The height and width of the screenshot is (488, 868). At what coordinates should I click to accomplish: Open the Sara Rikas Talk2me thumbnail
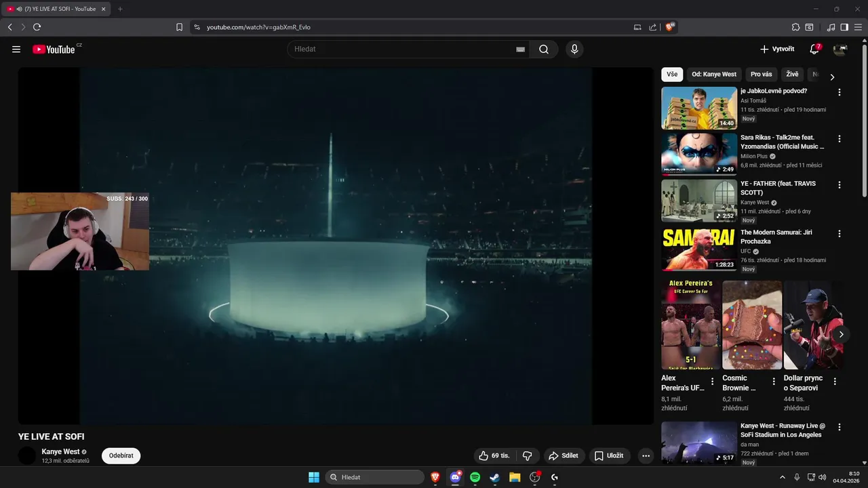(699, 155)
